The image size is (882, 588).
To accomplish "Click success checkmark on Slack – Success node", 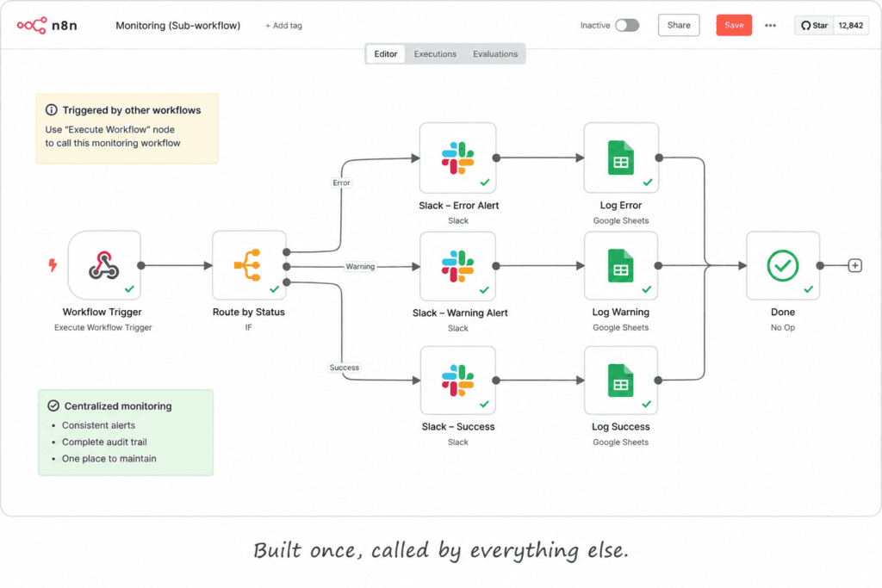I will coord(484,404).
